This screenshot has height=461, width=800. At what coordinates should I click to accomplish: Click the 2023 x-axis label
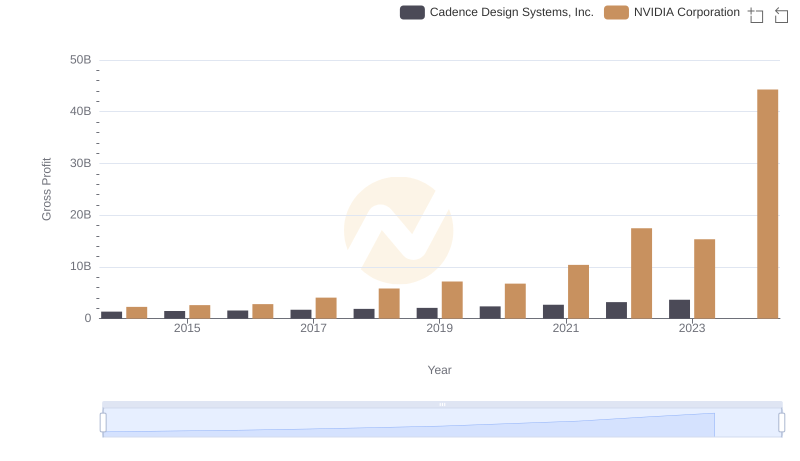pyautogui.click(x=692, y=328)
